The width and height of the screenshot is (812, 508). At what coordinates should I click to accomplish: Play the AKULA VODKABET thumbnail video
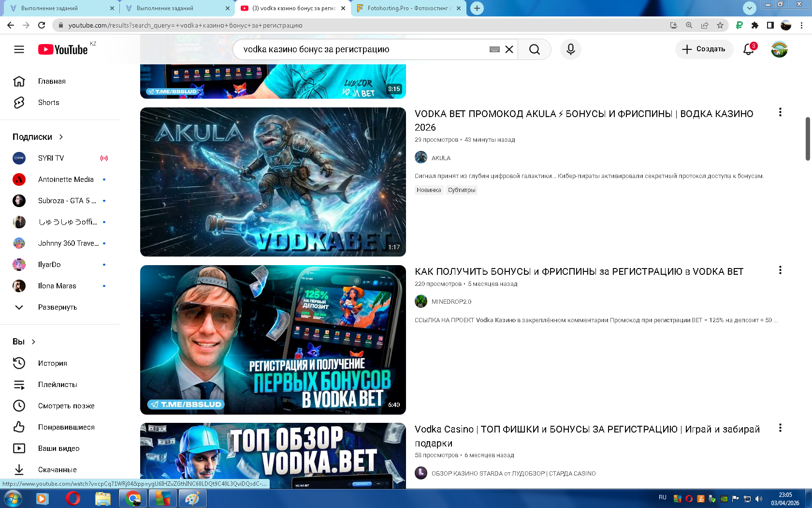point(273,182)
